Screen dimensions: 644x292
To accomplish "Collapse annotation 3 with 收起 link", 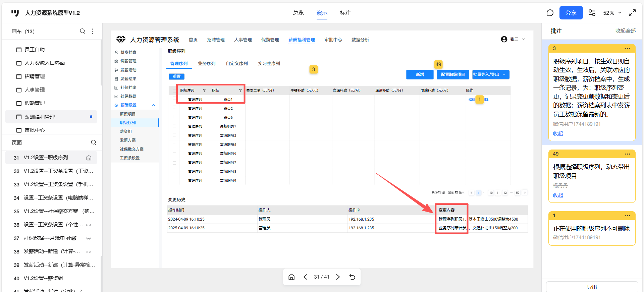I will (x=558, y=133).
